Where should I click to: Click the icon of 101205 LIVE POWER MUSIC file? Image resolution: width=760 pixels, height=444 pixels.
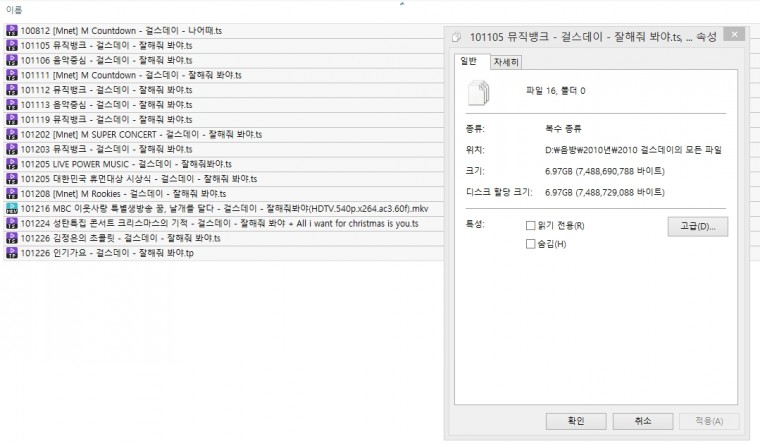[12, 164]
